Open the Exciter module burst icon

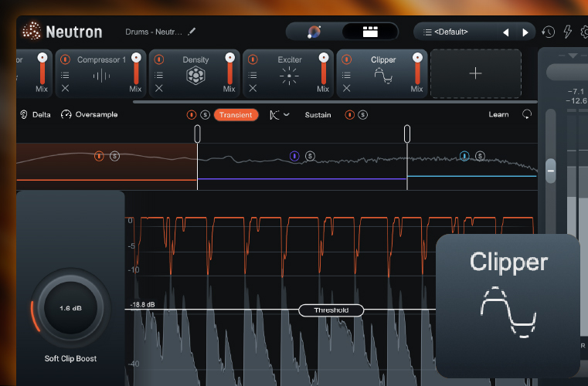coord(289,76)
